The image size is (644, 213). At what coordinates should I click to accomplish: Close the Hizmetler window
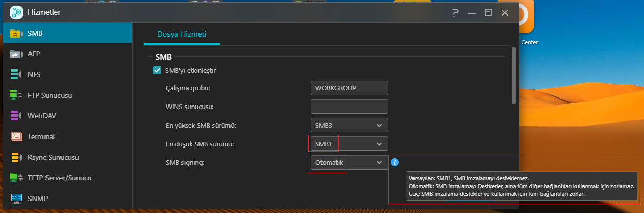point(504,12)
